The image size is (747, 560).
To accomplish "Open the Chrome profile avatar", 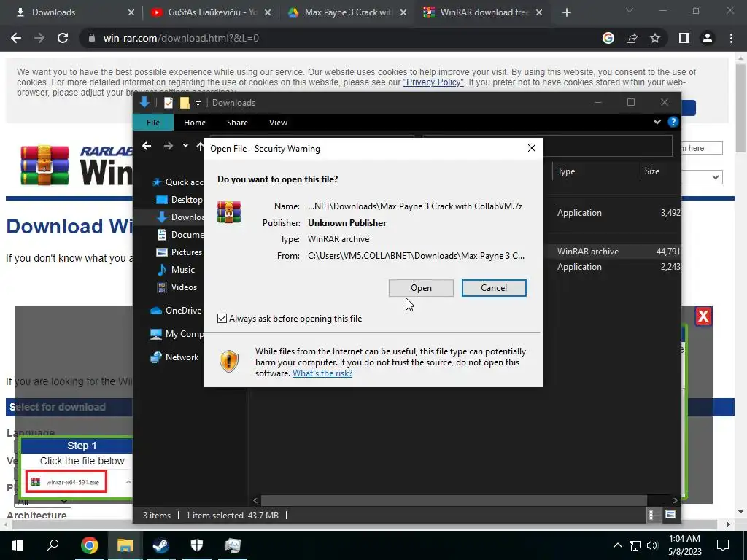I will pos(708,38).
